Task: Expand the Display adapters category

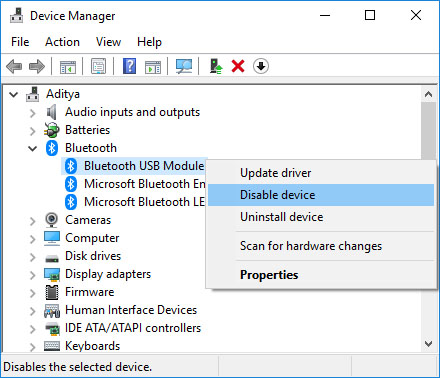Action: [x=32, y=275]
